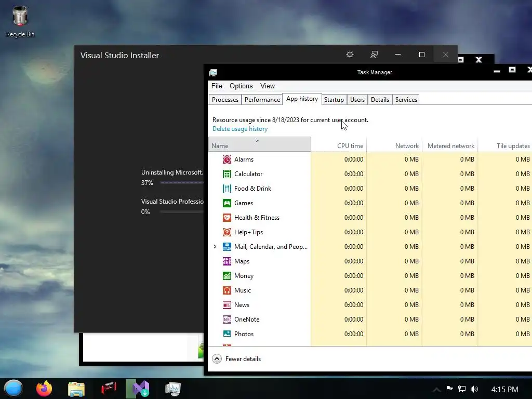The image size is (532, 399).
Task: Select the News row name text
Action: click(242, 305)
